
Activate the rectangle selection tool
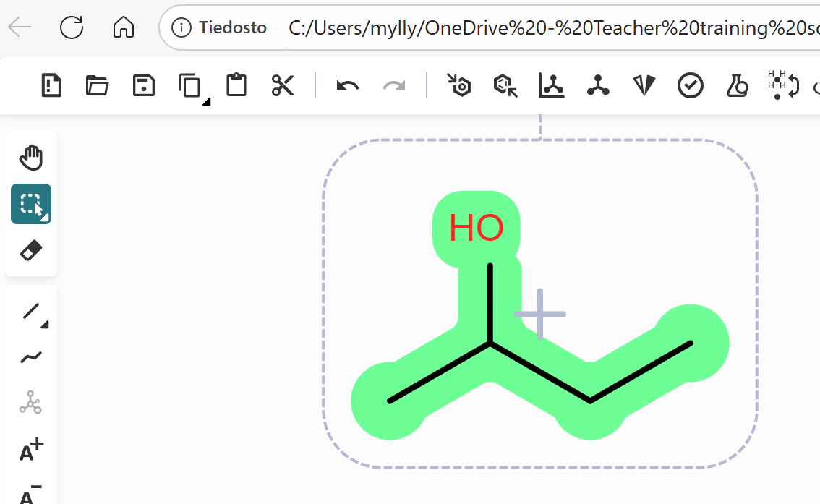pos(31,204)
